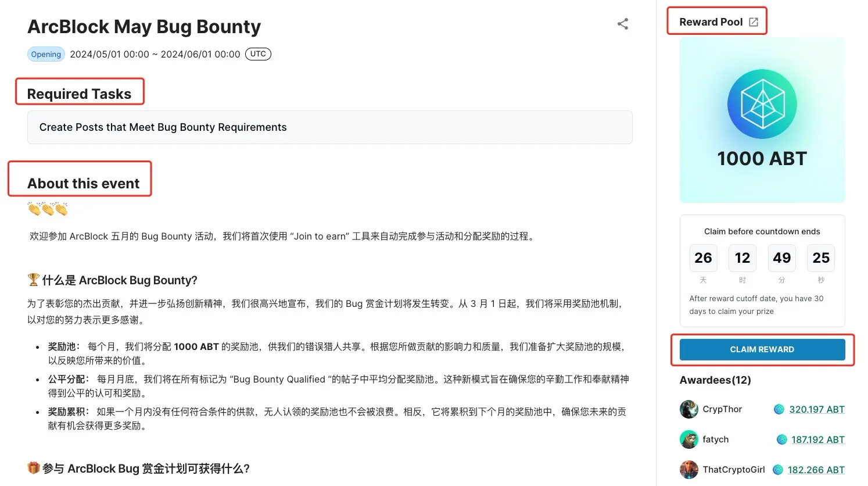Click the countdown seconds value 25
This screenshot has height=486, width=868.
point(821,258)
